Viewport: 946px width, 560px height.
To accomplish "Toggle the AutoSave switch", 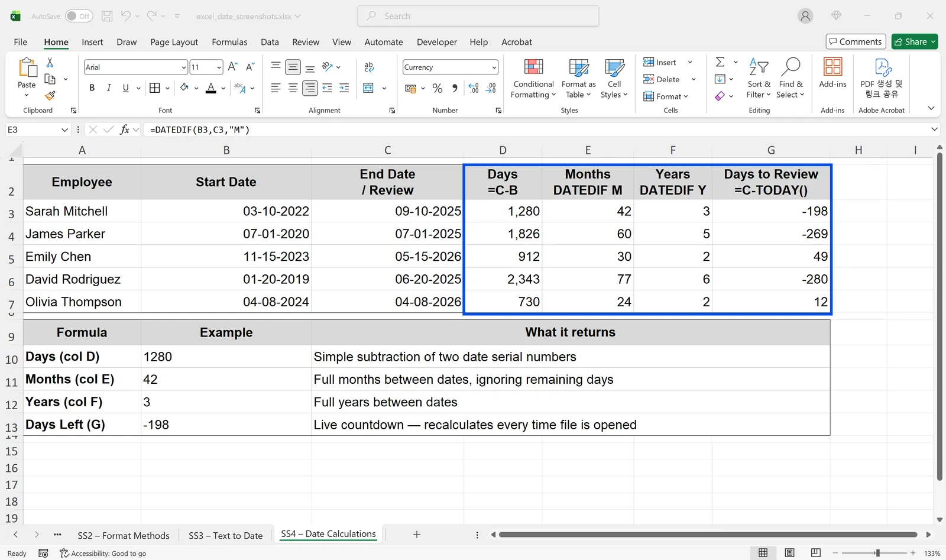I will [x=79, y=16].
